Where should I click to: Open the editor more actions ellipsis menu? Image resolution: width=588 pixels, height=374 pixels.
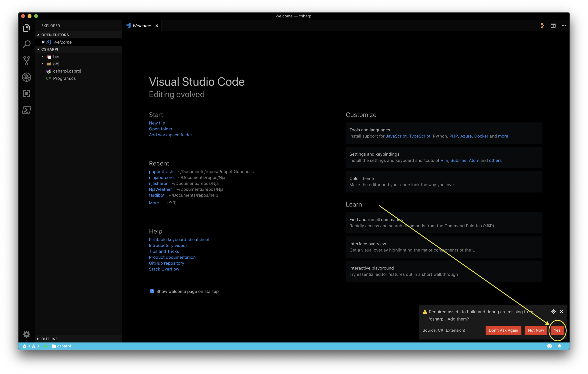pyautogui.click(x=564, y=26)
